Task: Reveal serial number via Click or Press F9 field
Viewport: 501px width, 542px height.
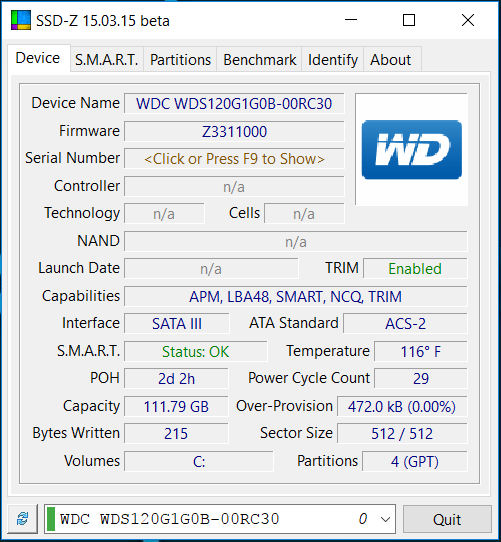Action: [x=234, y=159]
